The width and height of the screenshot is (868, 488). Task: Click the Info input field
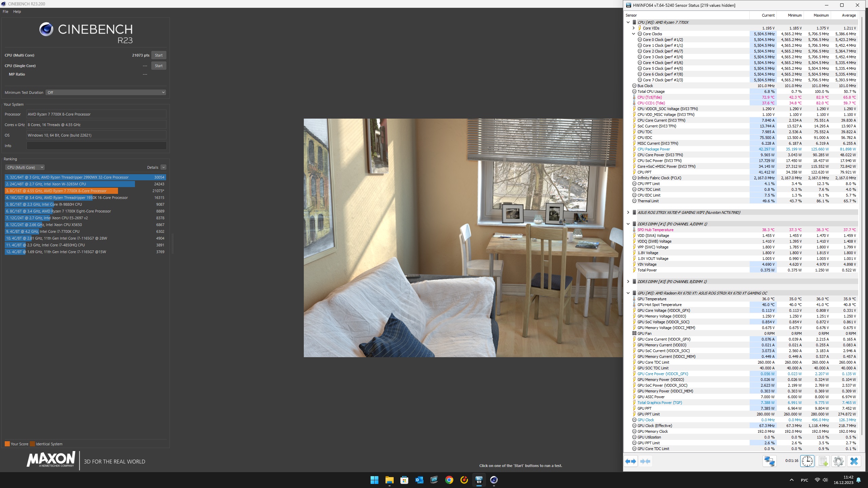coord(96,146)
